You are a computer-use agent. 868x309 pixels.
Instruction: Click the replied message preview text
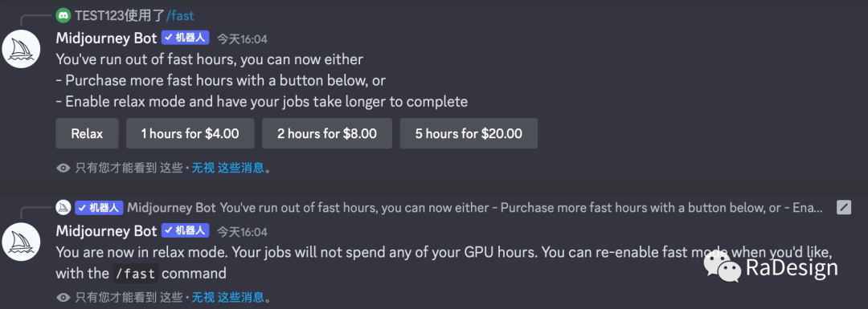(x=522, y=207)
